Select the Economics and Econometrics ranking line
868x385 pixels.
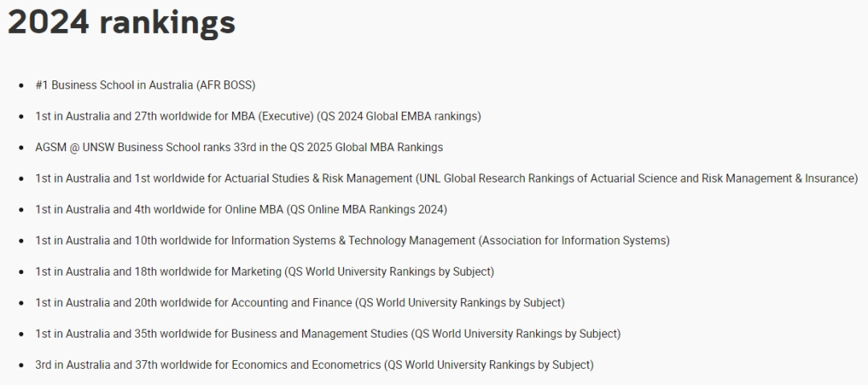click(x=314, y=364)
